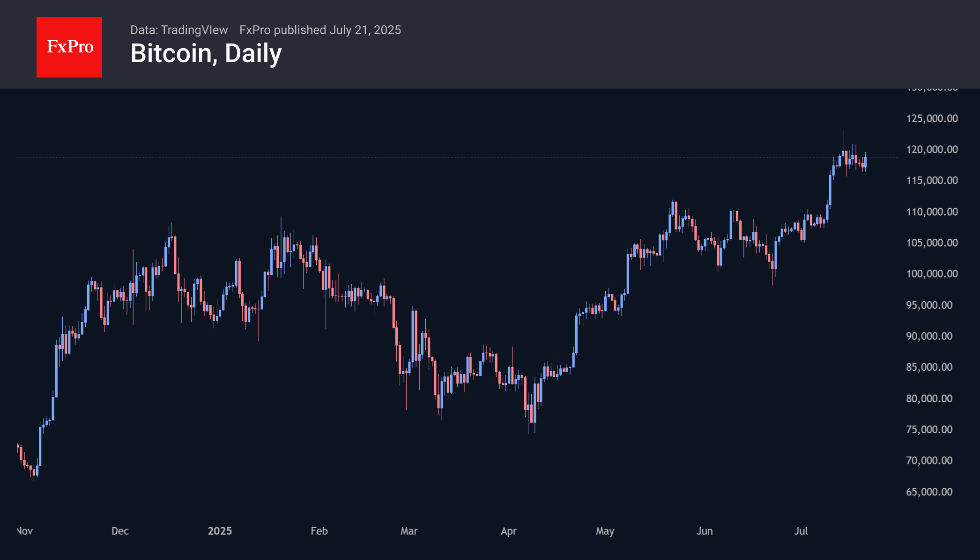Select the Jun time axis label
Screen dimensions: 980x560
tap(705, 531)
